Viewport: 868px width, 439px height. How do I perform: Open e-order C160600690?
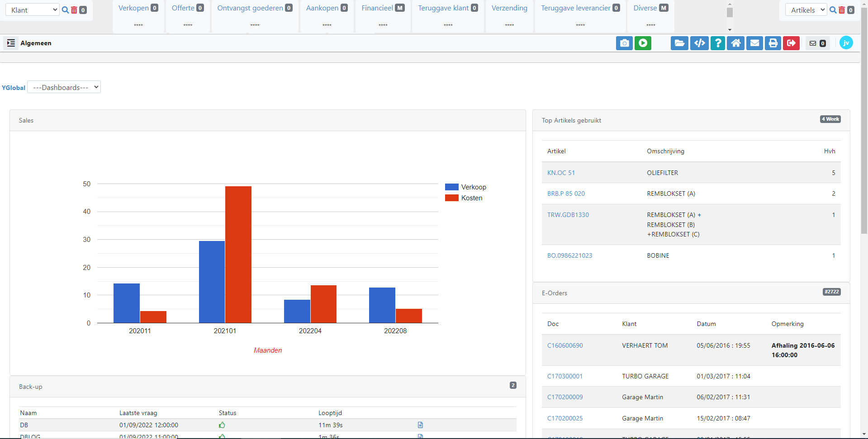(565, 345)
